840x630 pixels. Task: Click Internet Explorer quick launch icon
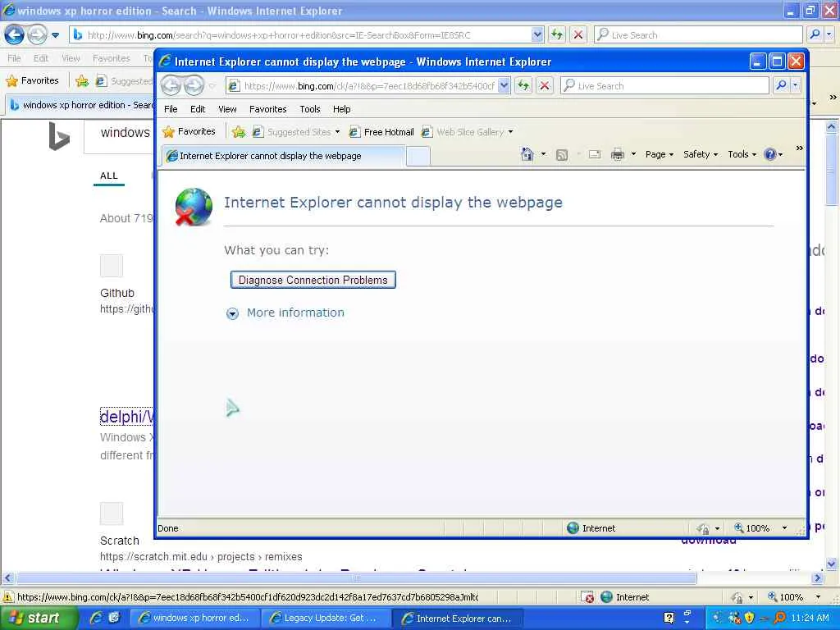pyautogui.click(x=96, y=618)
